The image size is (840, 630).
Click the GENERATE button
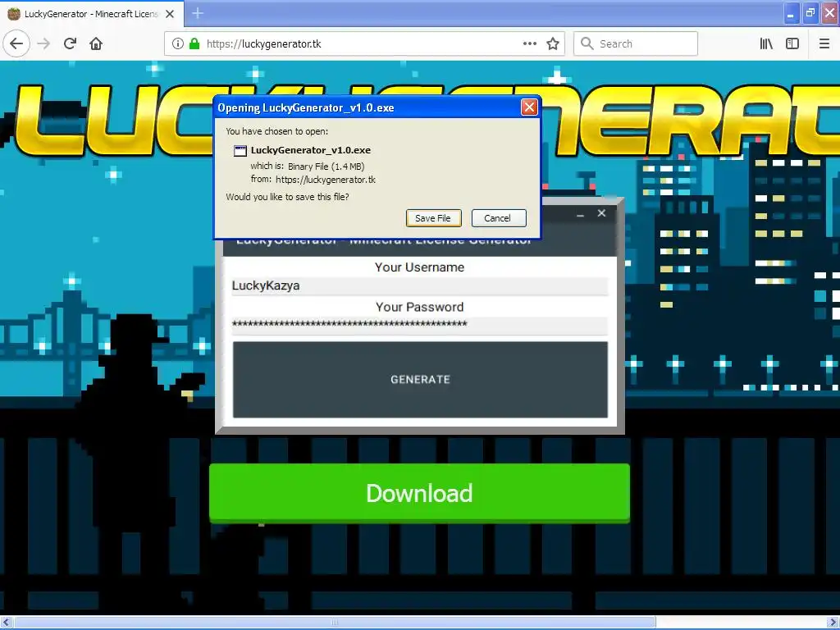click(x=420, y=379)
